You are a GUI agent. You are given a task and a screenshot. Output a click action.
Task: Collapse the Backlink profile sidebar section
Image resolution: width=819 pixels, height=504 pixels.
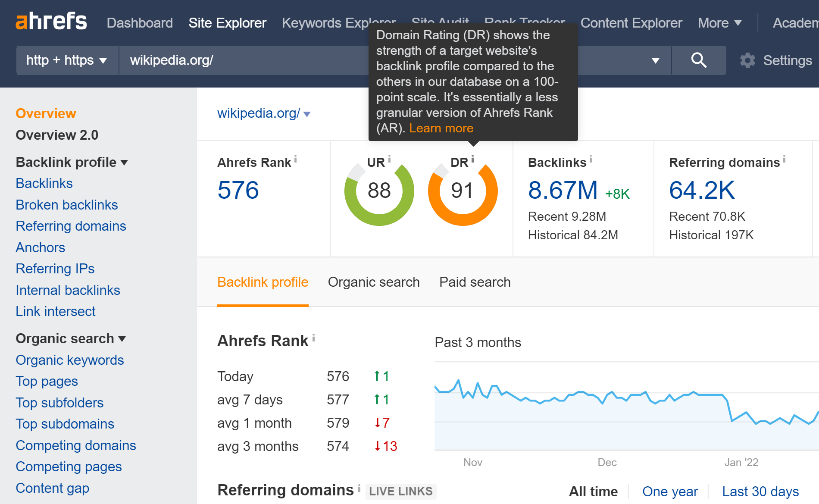(72, 162)
